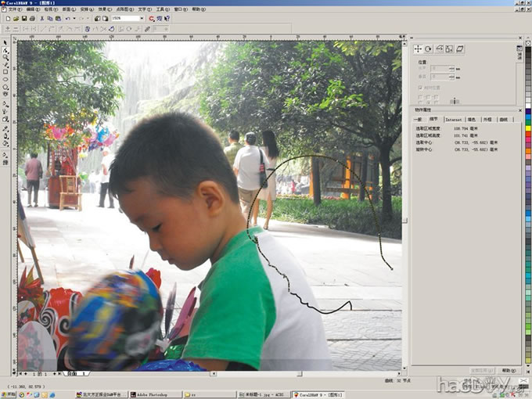Open the zoom level 150% dropdown
This screenshot has height=399, width=532.
click(142, 18)
